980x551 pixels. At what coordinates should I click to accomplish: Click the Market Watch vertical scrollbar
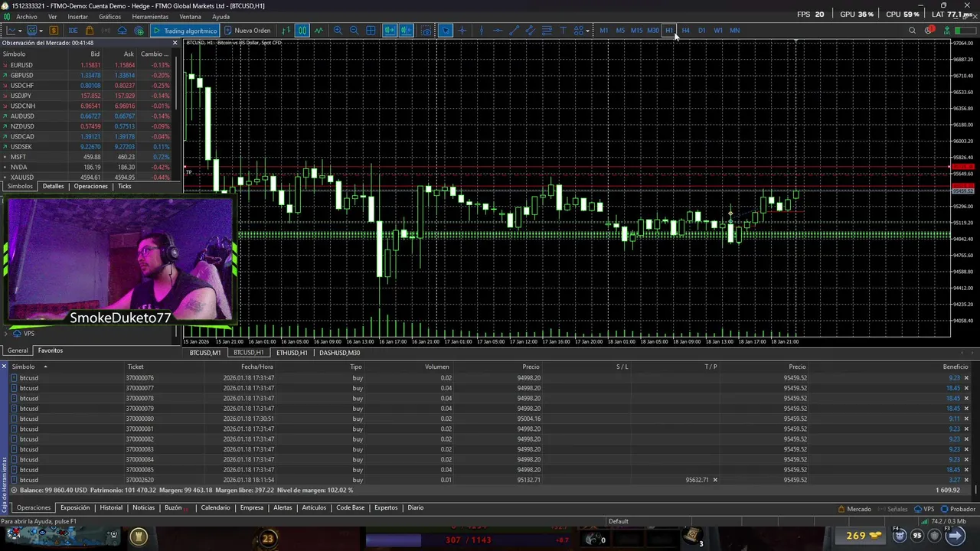(178, 84)
